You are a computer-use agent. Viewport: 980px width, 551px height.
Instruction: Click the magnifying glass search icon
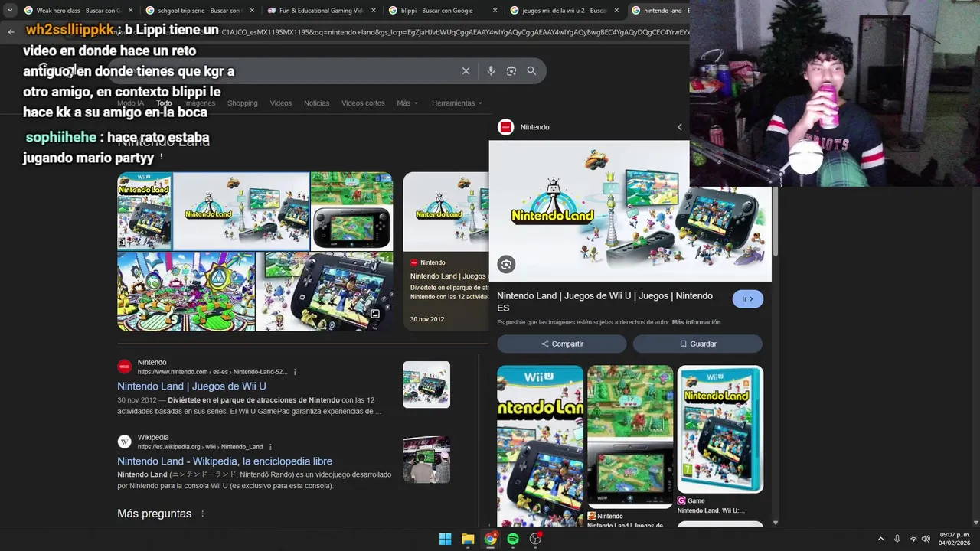click(x=531, y=71)
